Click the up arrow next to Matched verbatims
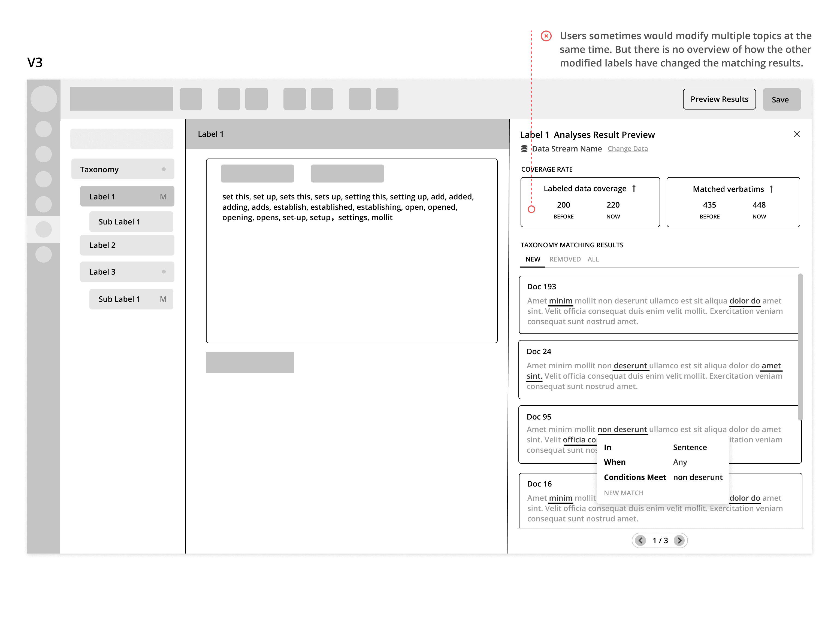The height and width of the screenshot is (626, 840). pyautogui.click(x=771, y=189)
